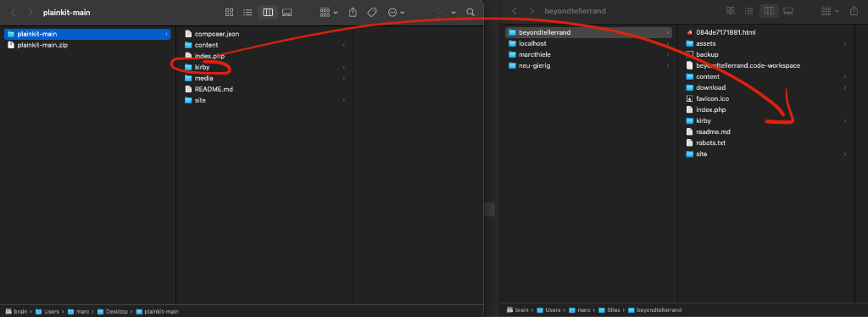Select beyondtellerrand folder in Sites column
This screenshot has width=868, height=317.
[x=589, y=32]
